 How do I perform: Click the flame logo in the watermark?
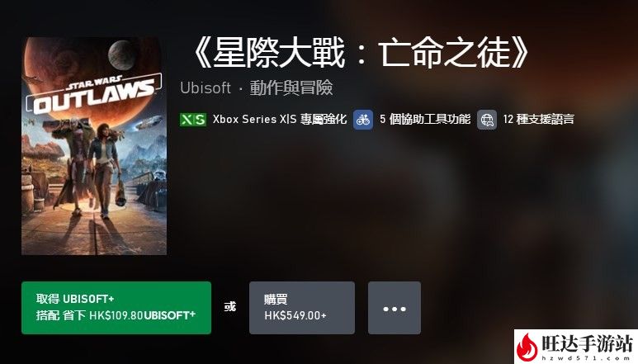coord(527,346)
